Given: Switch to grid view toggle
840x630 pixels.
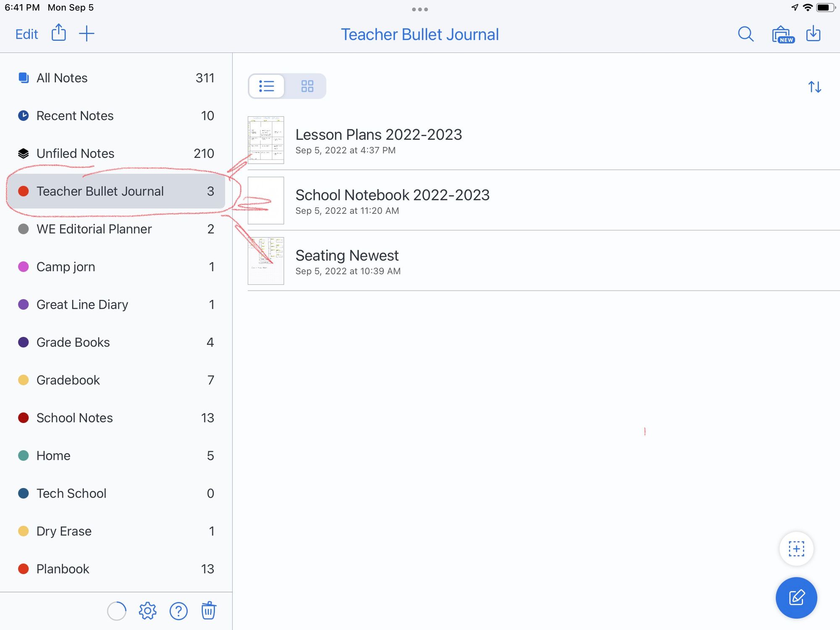Looking at the screenshot, I should 307,87.
